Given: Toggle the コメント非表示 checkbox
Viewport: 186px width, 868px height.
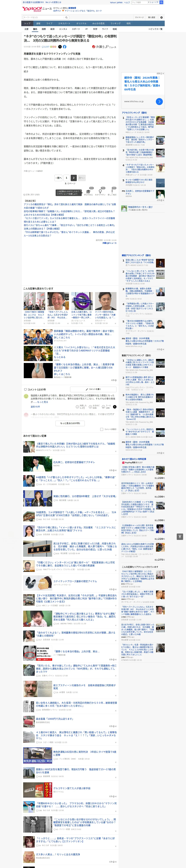Looking at the screenshot, I should (x=102, y=429).
